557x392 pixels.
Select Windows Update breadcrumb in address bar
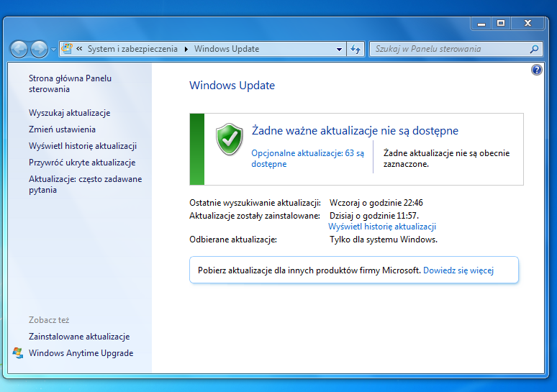click(226, 49)
